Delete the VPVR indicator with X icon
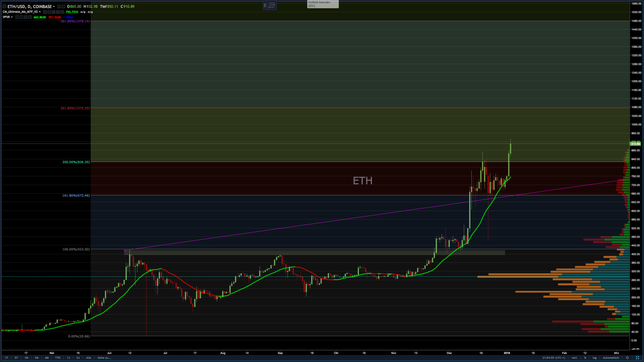The height and width of the screenshot is (362, 644). 30,17
